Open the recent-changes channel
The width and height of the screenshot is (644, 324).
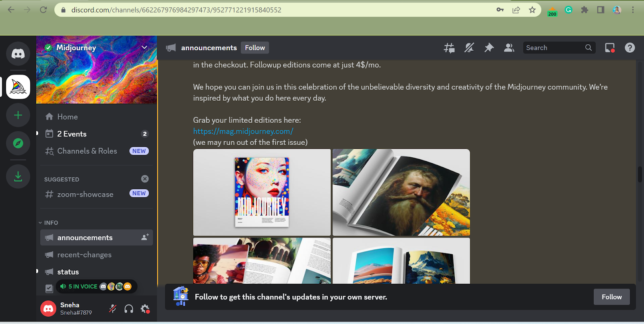pos(97,255)
